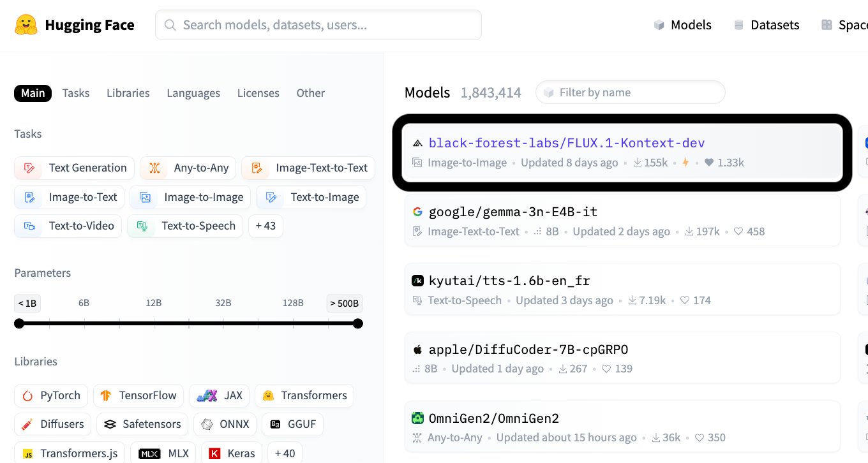Switch to the Languages filter tab
The image size is (868, 463).
[193, 93]
